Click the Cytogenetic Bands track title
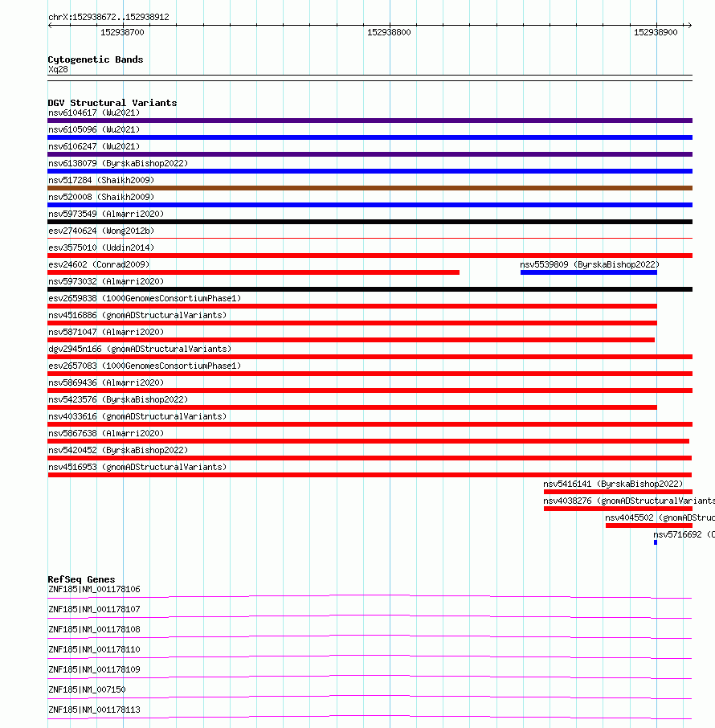This screenshot has height=728, width=715. [96, 59]
